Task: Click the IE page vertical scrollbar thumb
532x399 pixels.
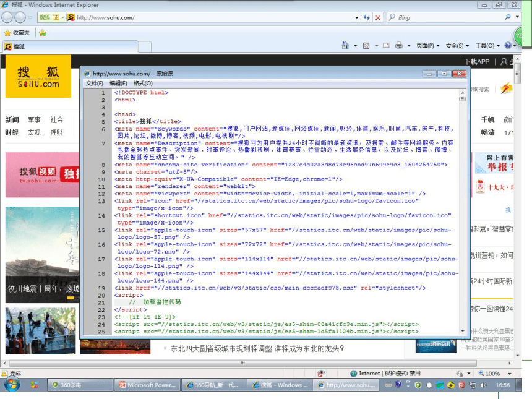Action: pos(517,73)
